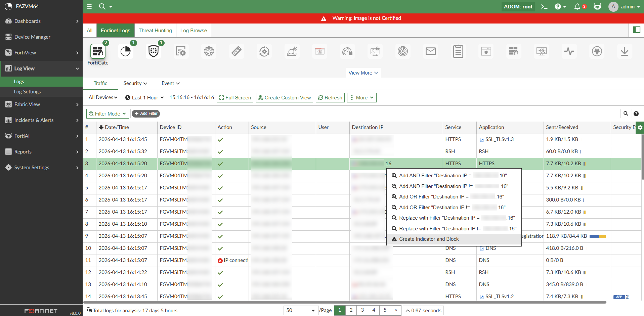
Task: Click the Refresh button
Action: click(x=330, y=97)
